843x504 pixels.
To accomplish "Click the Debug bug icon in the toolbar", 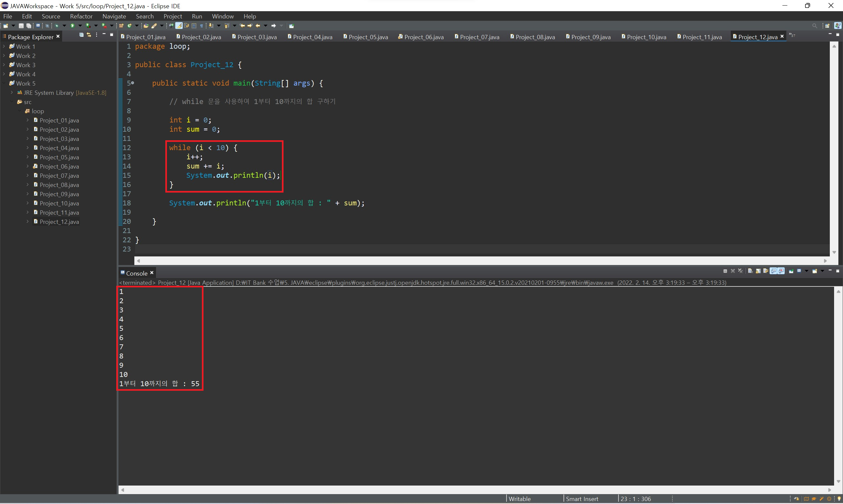I will pyautogui.click(x=57, y=26).
